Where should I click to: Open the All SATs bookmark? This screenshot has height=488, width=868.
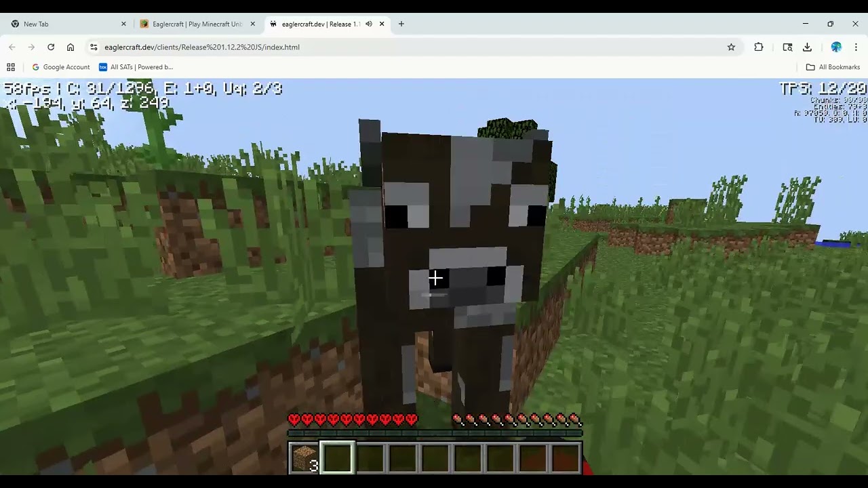pos(136,67)
